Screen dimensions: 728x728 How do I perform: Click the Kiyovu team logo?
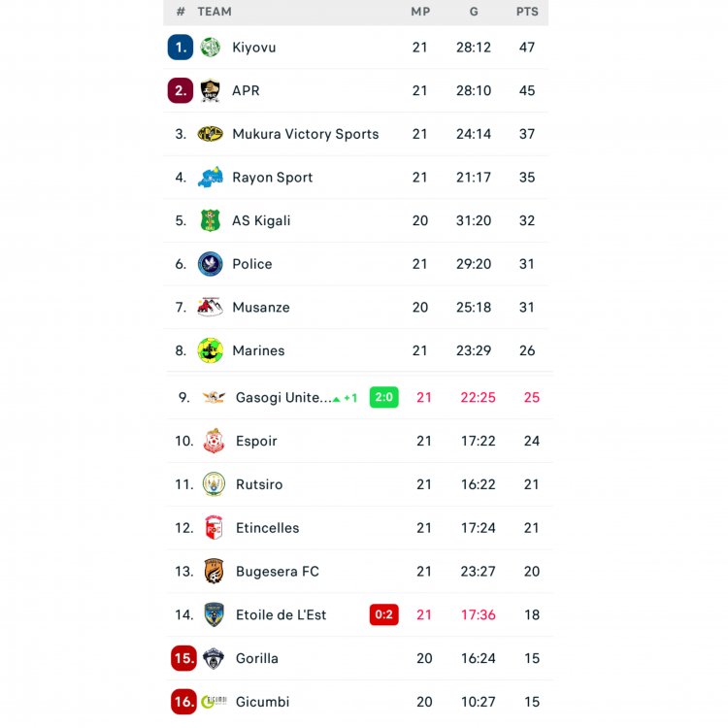point(211,48)
